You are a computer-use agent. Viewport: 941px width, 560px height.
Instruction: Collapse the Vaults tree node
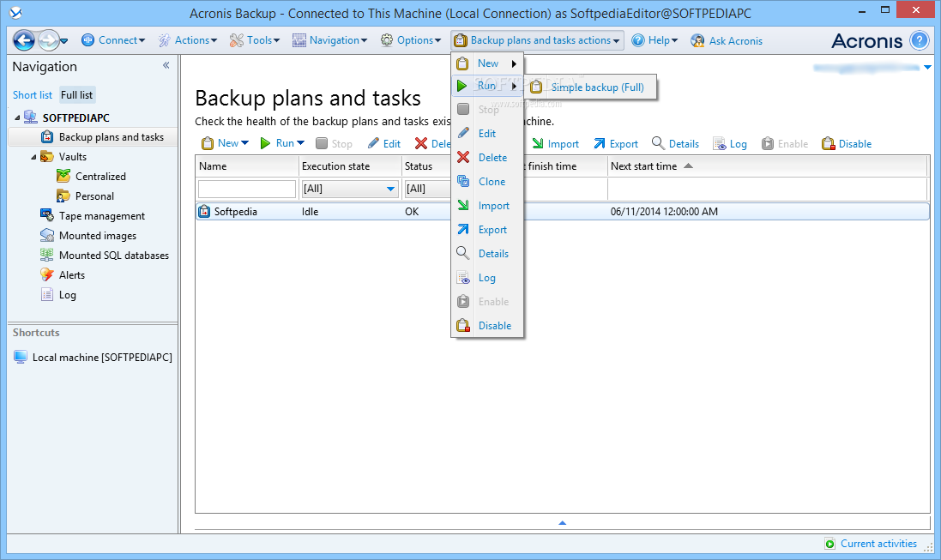pos(33,157)
